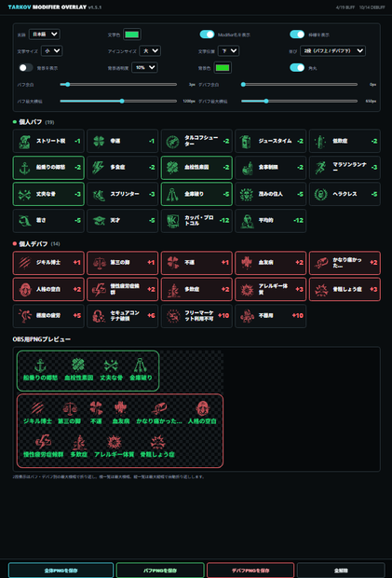Viewport: 392px width, 578px height.
Task: Toggle the Modifier name display switch
Action: (207, 34)
